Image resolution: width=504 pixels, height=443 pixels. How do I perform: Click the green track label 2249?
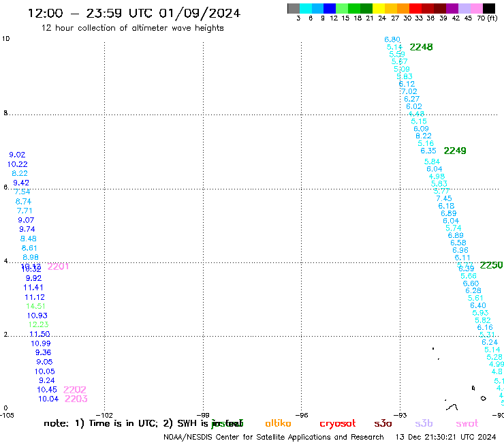[x=455, y=151]
